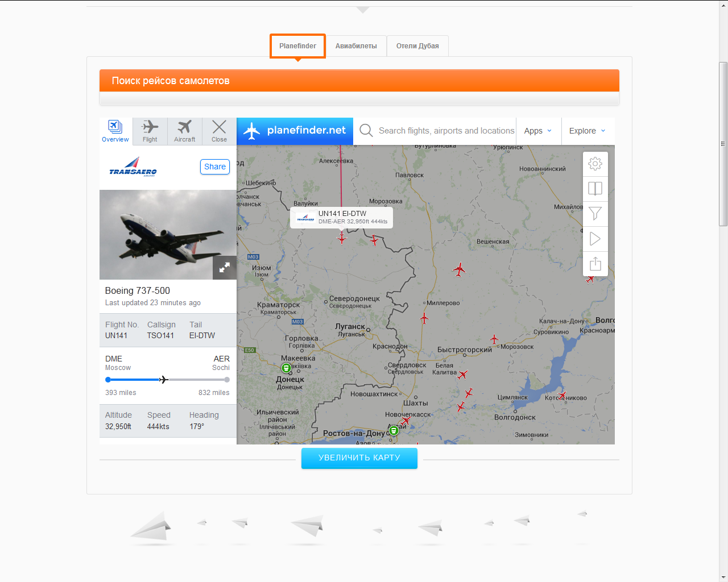Click the search magnifier icon

[x=366, y=131]
